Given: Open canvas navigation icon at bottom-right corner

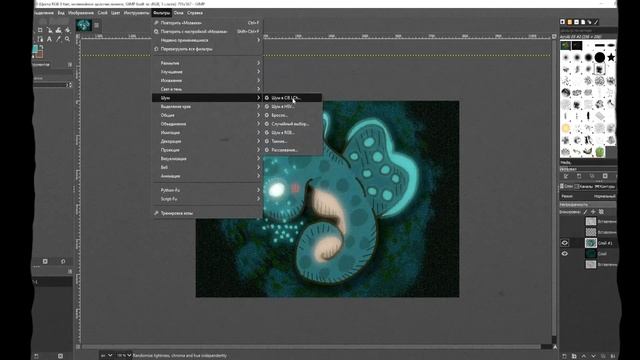Looking at the screenshot, I should (x=555, y=347).
